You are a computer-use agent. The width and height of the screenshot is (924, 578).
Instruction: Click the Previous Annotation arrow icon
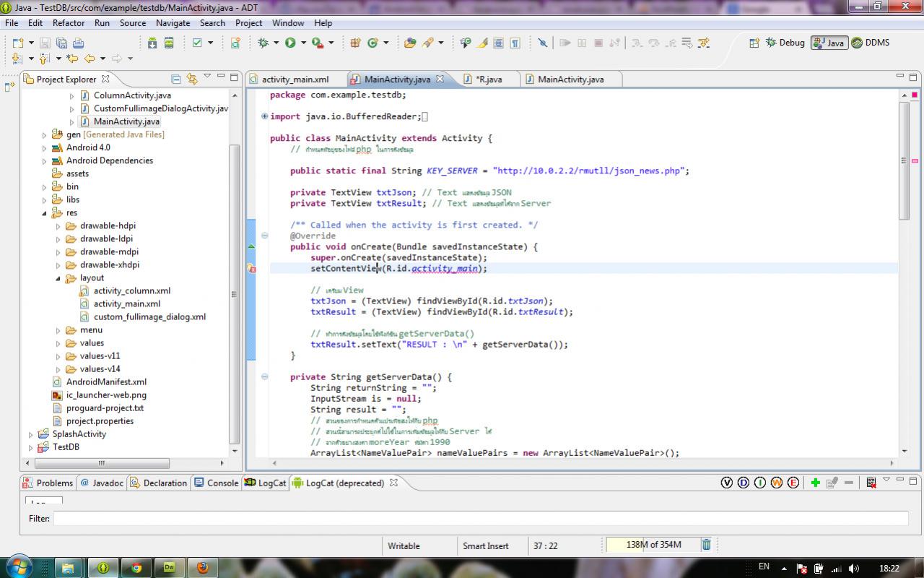tap(44, 59)
